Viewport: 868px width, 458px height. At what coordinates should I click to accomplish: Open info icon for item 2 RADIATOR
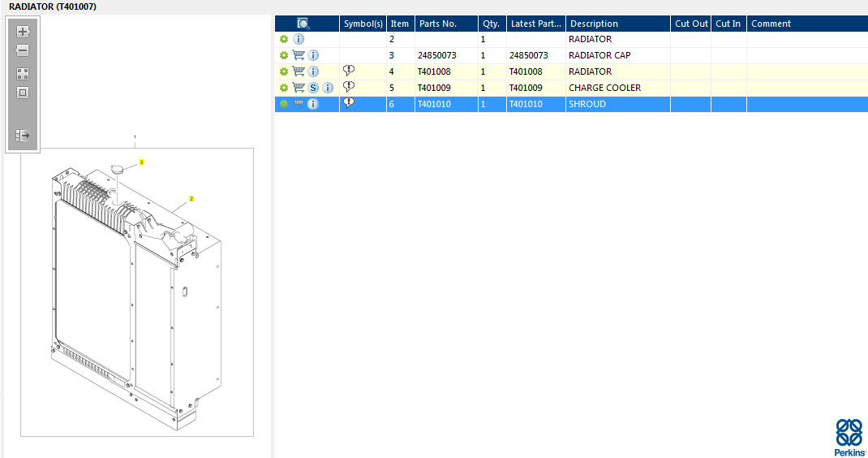pos(299,39)
